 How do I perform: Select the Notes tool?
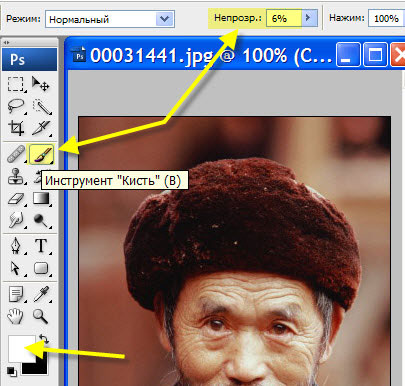click(16, 294)
